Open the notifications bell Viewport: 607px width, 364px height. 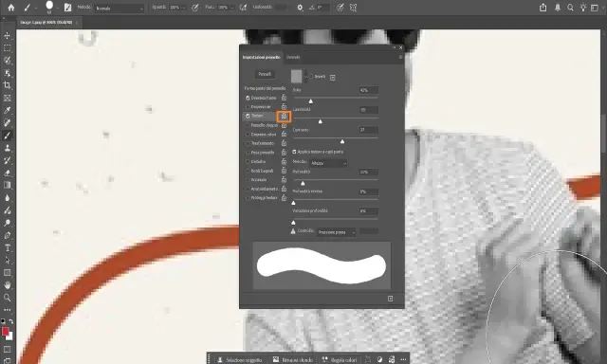coord(558,8)
